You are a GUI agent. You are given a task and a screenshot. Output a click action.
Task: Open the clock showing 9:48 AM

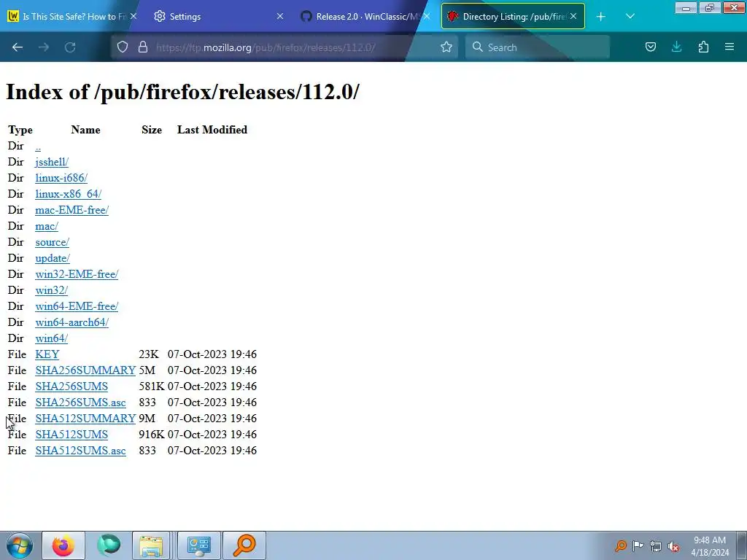[710, 546]
